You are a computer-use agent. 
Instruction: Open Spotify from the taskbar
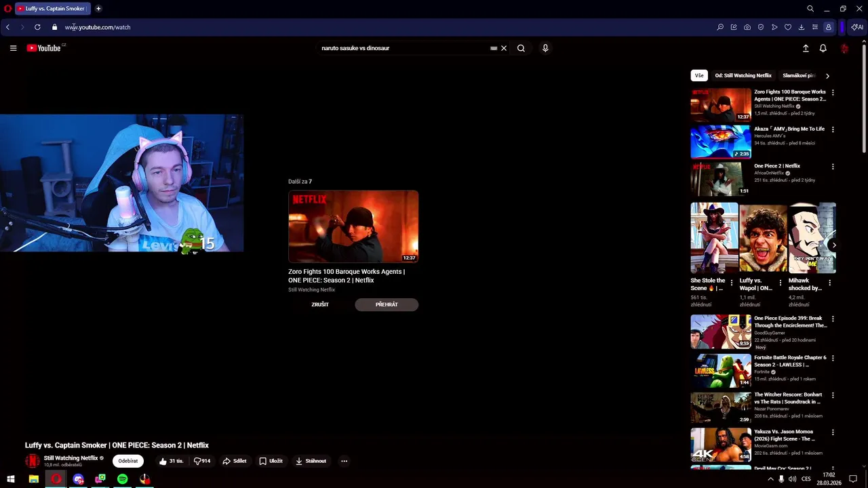click(x=122, y=479)
